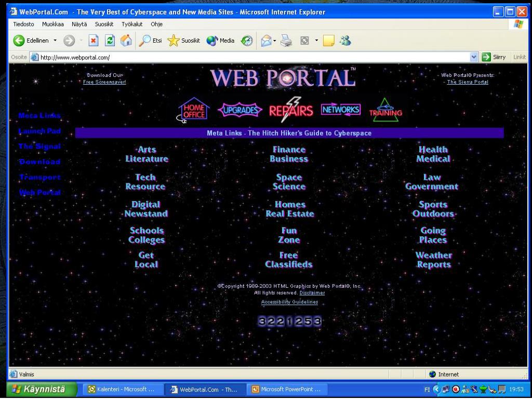Open the Health Medical category
This screenshot has width=532, height=399.
[433, 154]
